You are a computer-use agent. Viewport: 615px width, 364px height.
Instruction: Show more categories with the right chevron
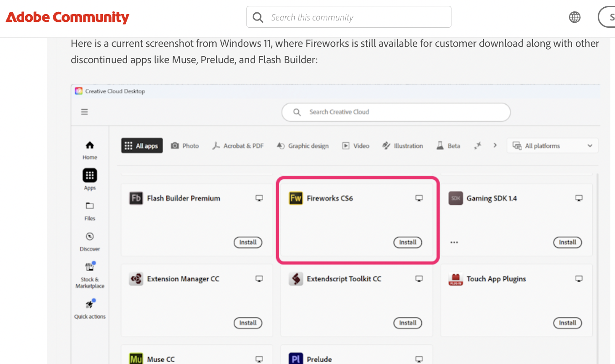(x=495, y=146)
